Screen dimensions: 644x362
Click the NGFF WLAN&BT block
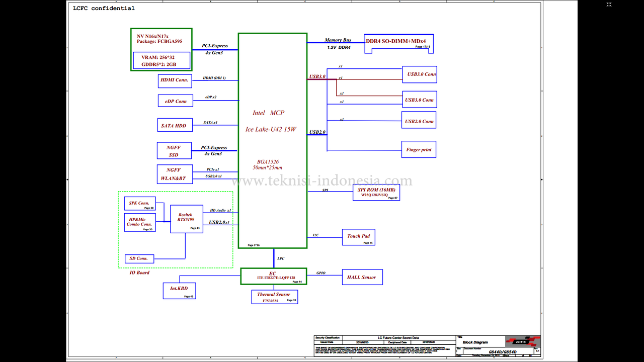pos(175,174)
